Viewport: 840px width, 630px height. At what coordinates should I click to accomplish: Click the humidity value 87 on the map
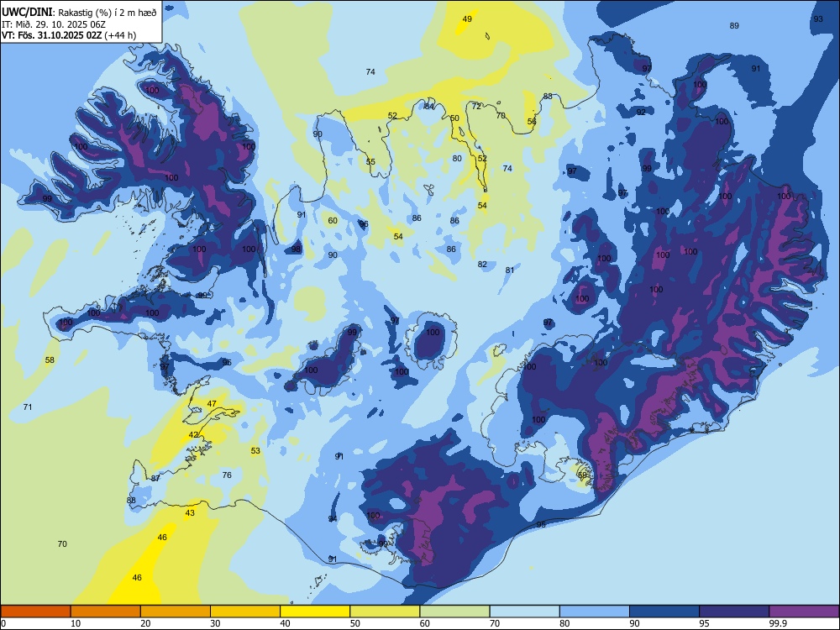[x=155, y=479]
